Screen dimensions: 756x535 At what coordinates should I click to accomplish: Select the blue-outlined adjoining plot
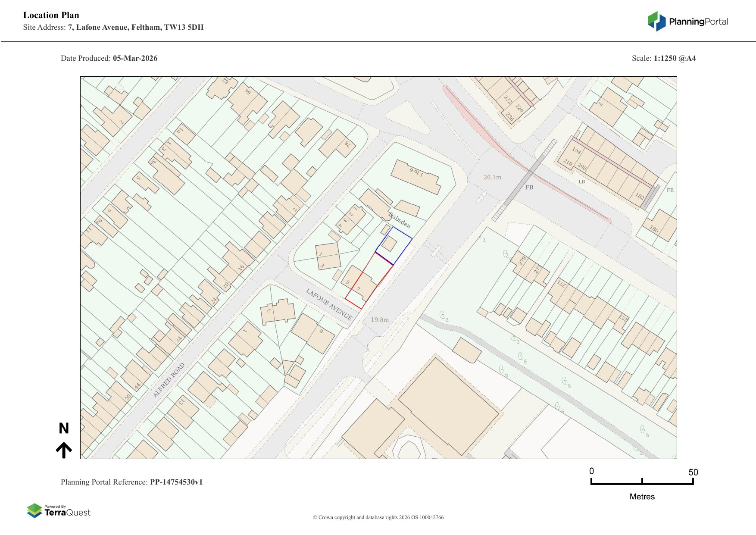point(394,245)
